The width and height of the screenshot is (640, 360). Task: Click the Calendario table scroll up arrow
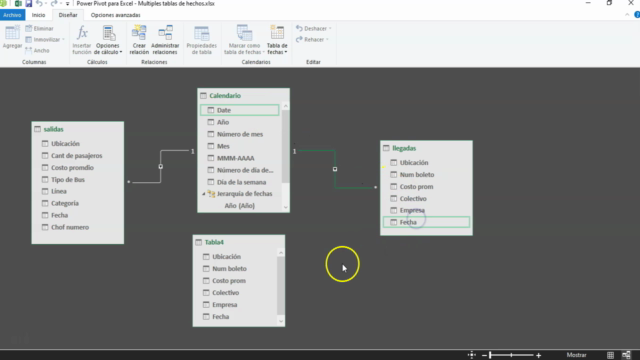(x=286, y=106)
